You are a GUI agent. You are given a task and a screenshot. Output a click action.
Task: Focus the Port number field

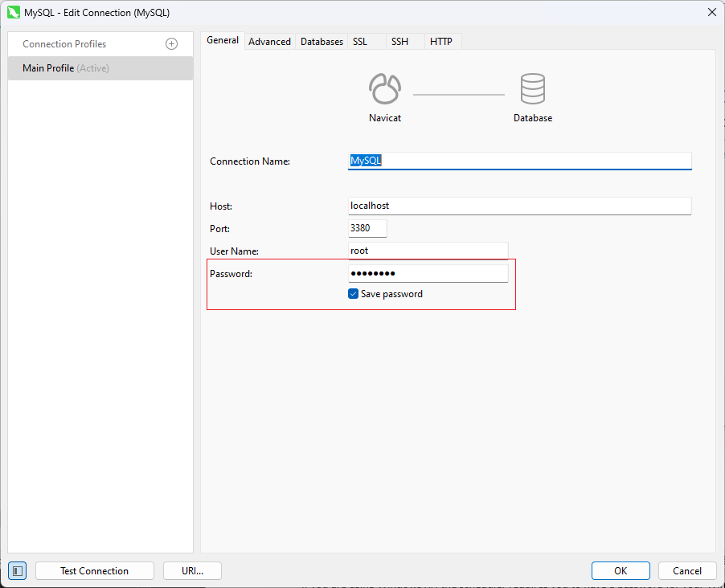[x=367, y=229]
